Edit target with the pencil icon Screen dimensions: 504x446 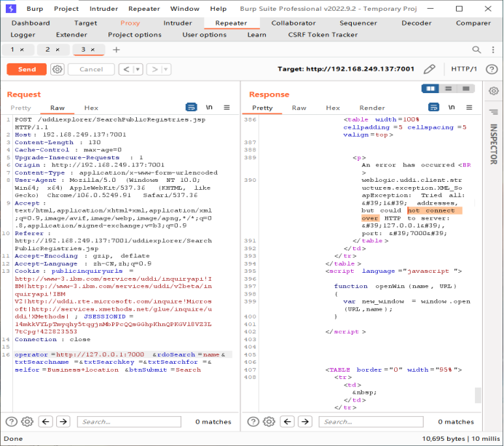(429, 69)
